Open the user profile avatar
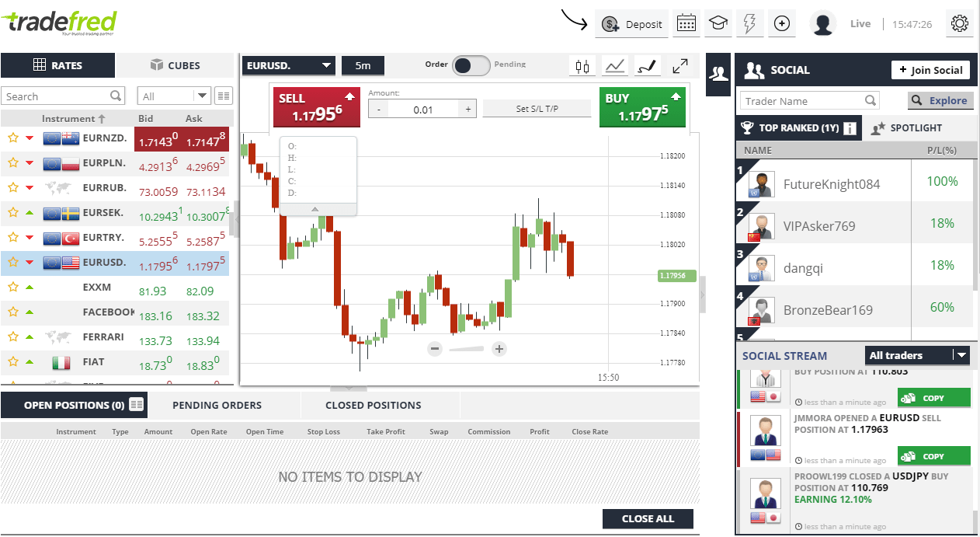The image size is (980, 537). (822, 23)
